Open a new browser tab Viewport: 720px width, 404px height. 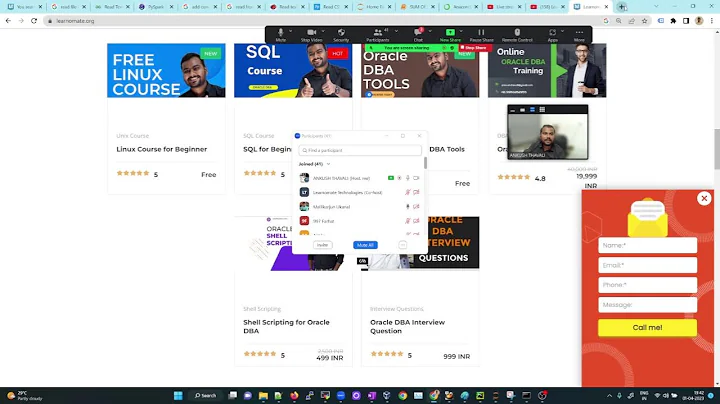coord(622,6)
